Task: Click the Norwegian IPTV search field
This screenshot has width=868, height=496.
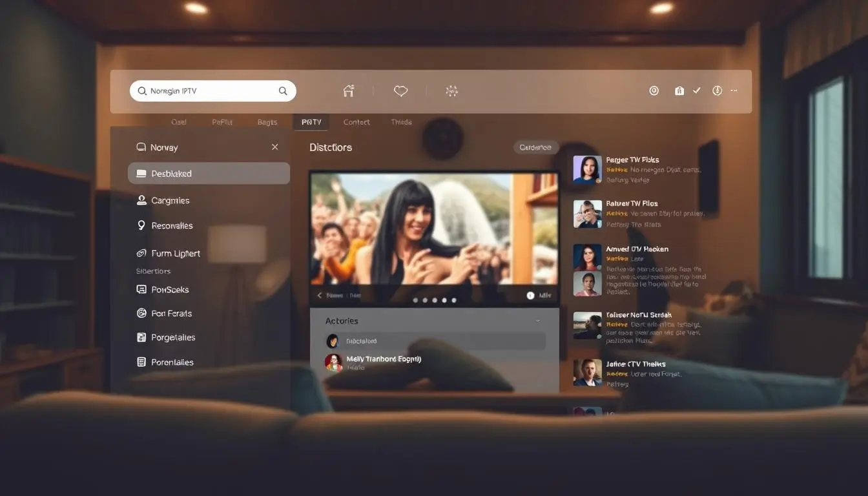Action: (207, 91)
